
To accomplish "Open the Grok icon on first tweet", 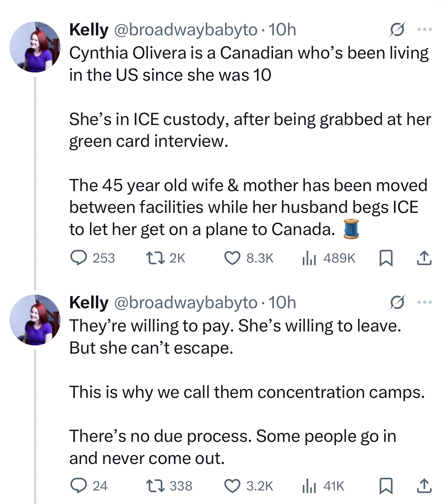I will coord(398,30).
